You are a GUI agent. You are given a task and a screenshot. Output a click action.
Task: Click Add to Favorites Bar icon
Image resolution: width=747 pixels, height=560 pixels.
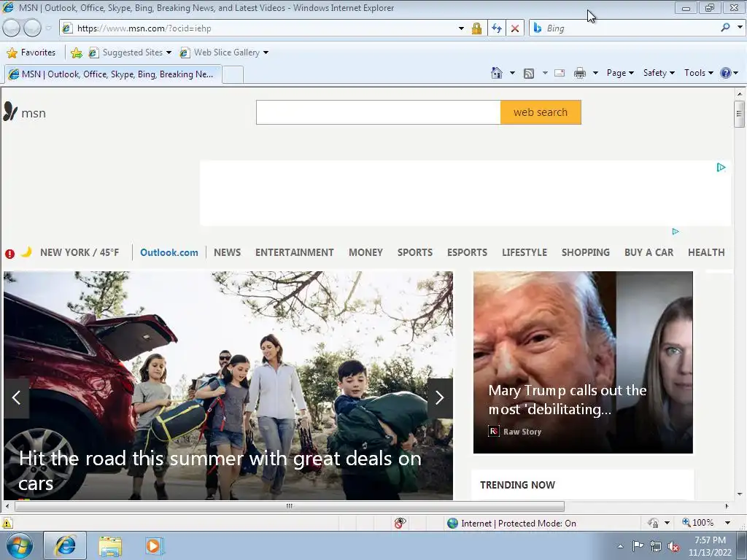point(76,52)
